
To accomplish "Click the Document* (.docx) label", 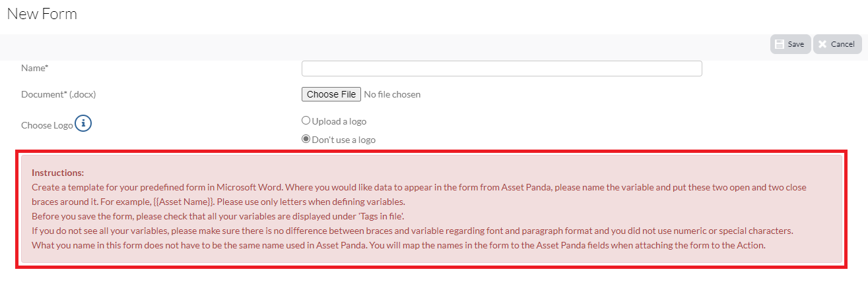I will (x=59, y=94).
